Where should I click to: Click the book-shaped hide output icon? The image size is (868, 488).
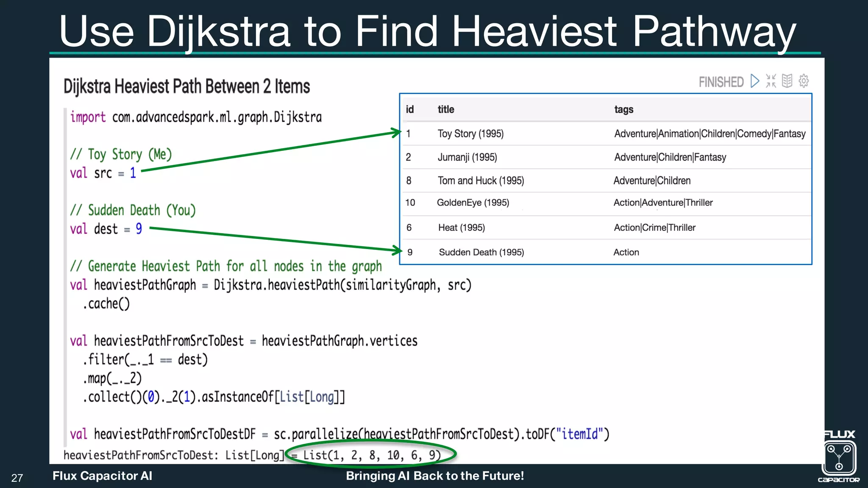[787, 81]
